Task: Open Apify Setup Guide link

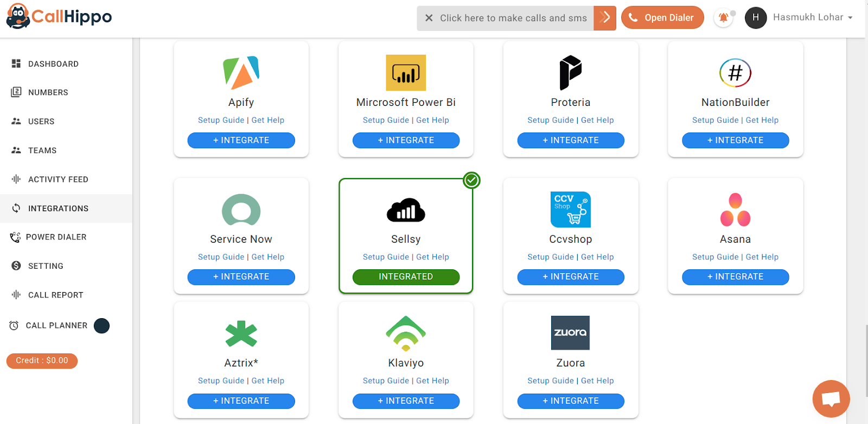Action: tap(221, 120)
